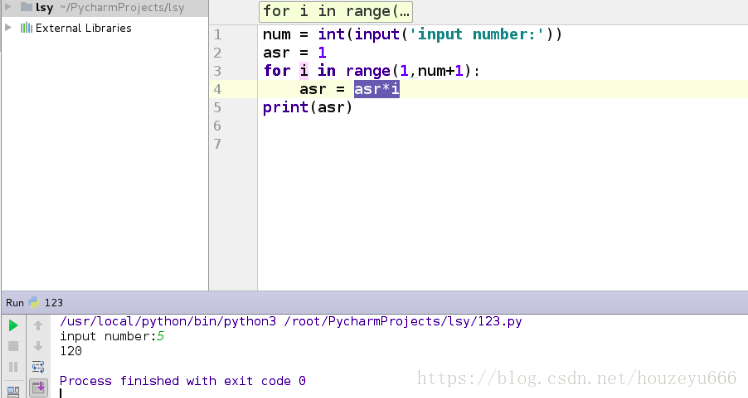Select the lsy project root row
748x398 pixels.
(x=105, y=7)
